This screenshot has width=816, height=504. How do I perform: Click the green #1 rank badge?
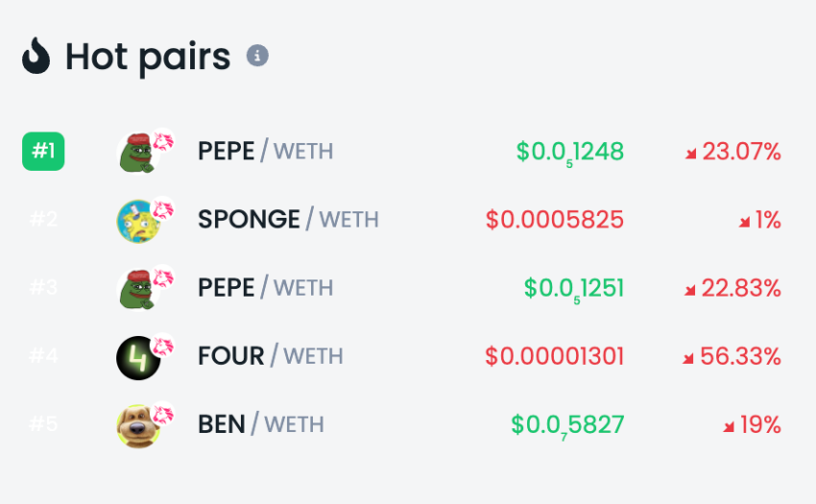43,151
